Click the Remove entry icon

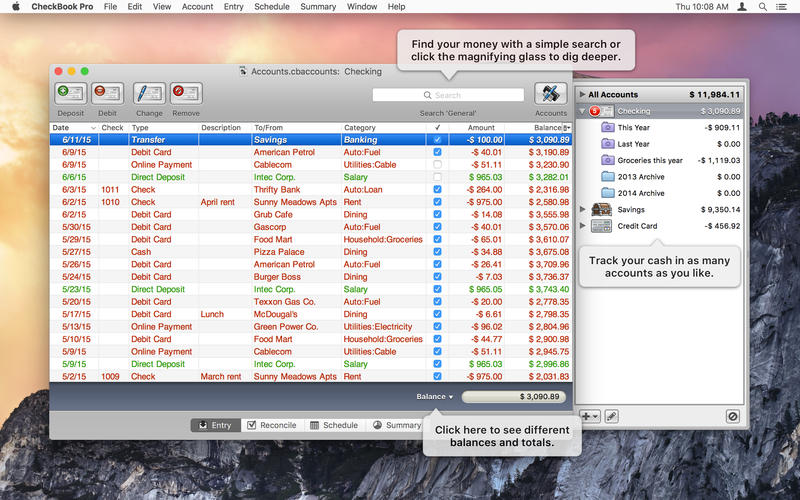tap(185, 94)
